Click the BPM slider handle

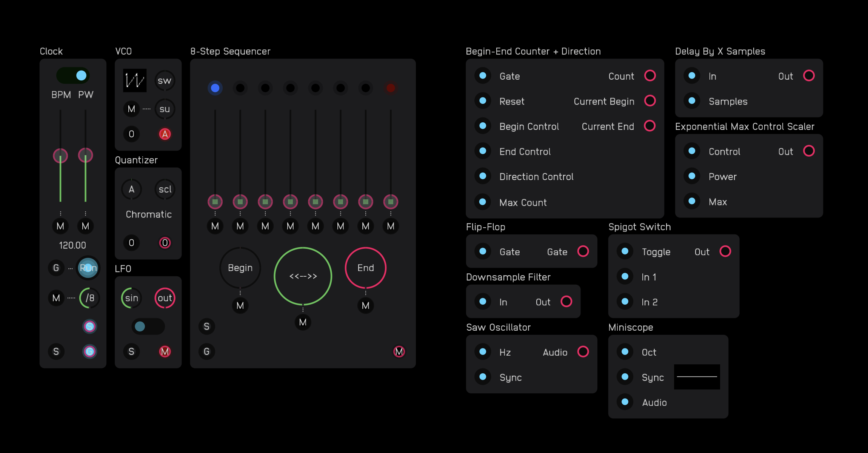60,156
